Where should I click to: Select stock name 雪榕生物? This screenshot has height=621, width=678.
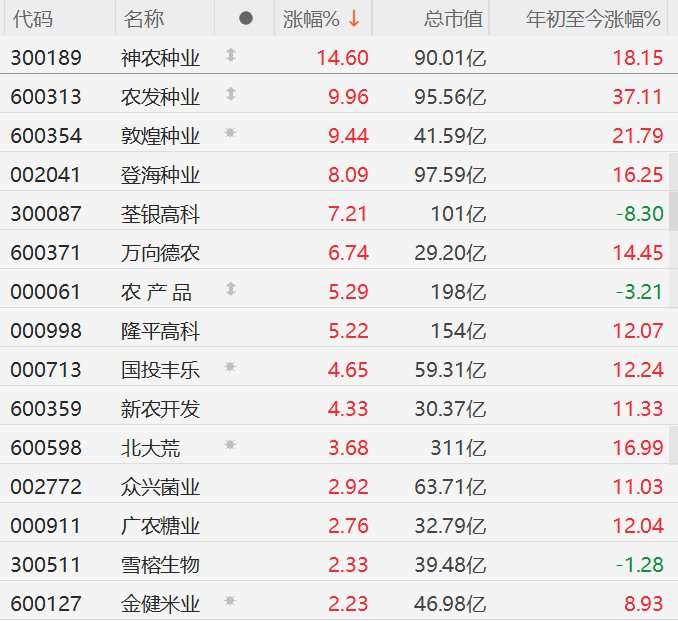pos(160,565)
